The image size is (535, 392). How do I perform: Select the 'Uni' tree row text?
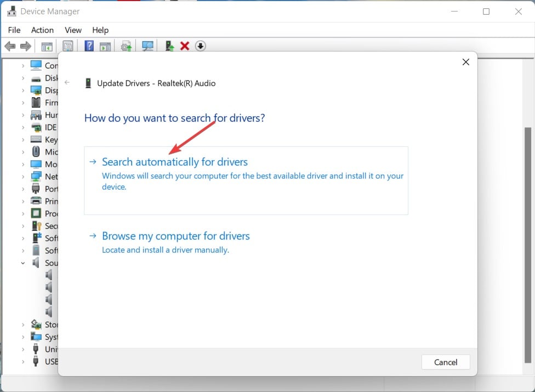[x=51, y=349]
